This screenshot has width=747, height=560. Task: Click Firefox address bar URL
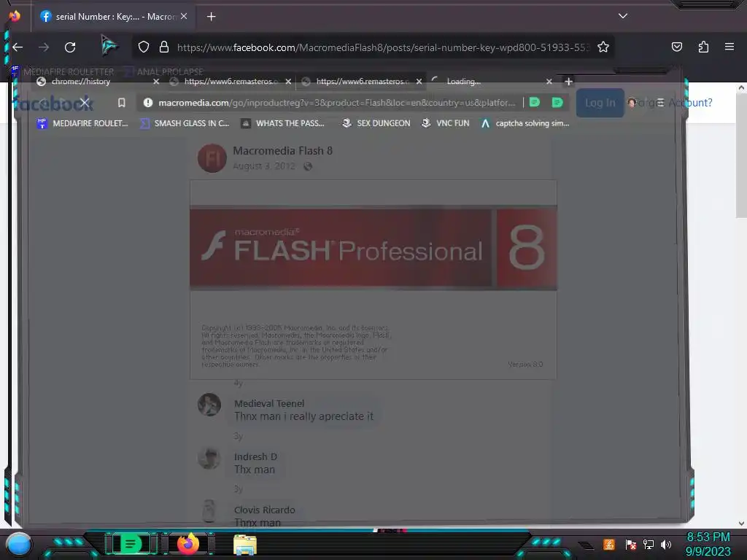tap(382, 47)
